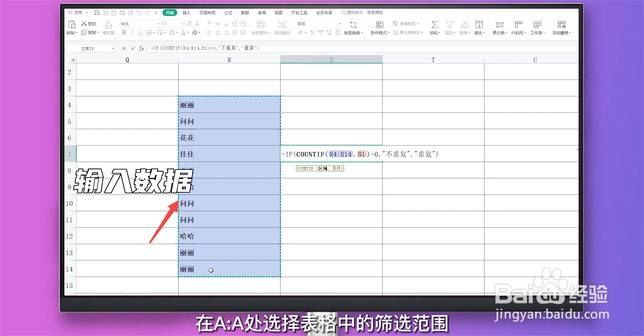Cancel formula entry with the X icon
The image size is (644, 336).
coord(124,49)
